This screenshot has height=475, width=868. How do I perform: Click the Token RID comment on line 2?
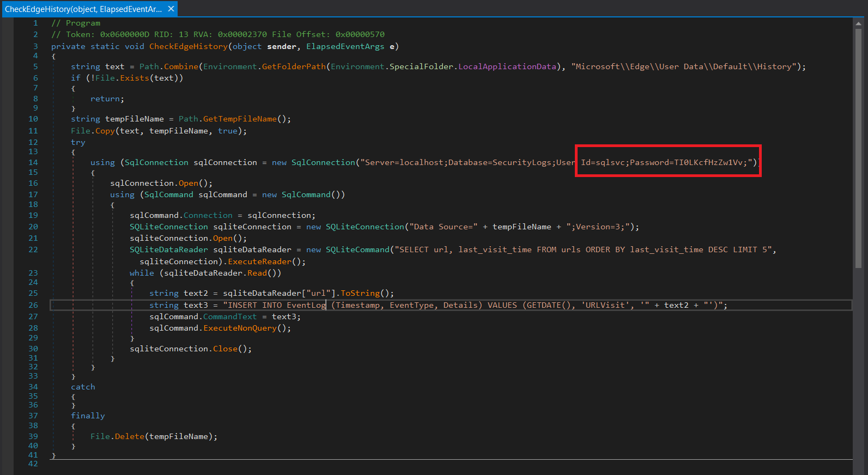point(218,34)
